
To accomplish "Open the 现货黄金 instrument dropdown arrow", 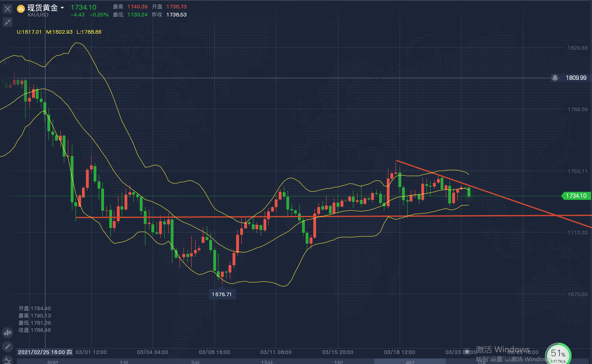I will point(62,8).
